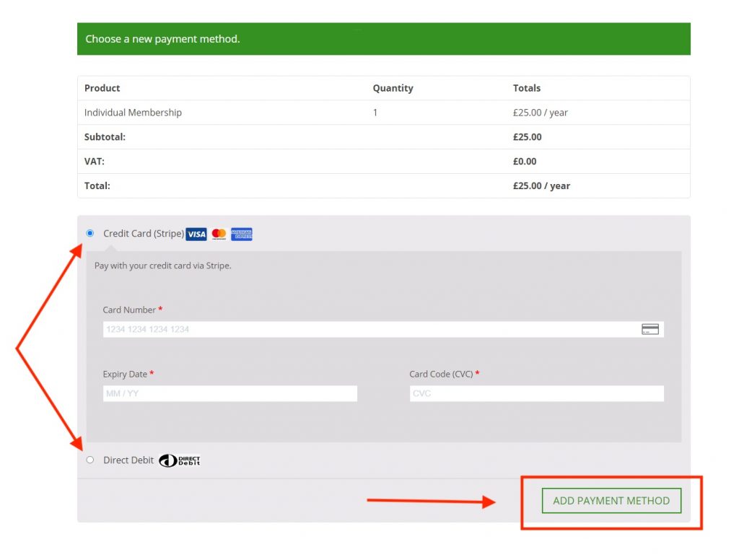The height and width of the screenshot is (560, 739).
Task: Click the Mastercard logo
Action: 219,235
